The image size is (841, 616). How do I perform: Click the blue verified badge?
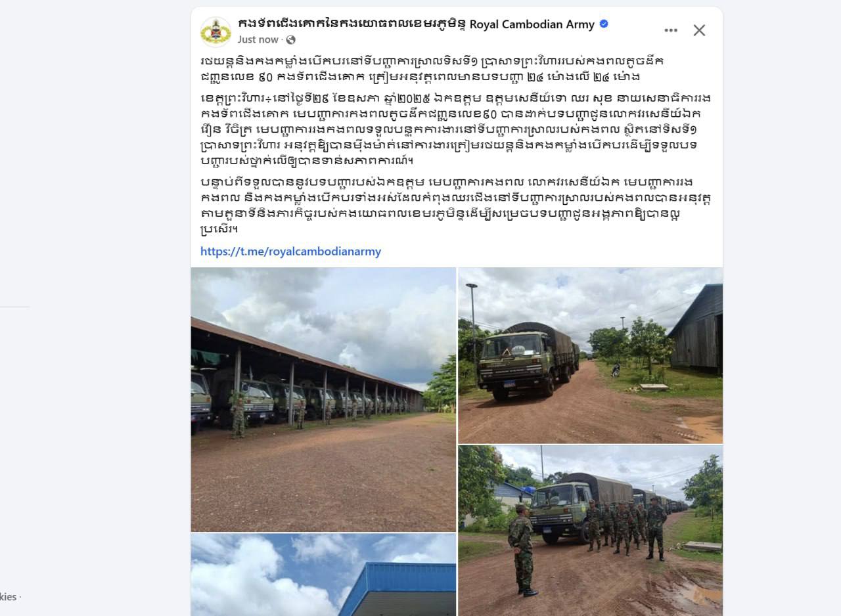[x=604, y=24]
